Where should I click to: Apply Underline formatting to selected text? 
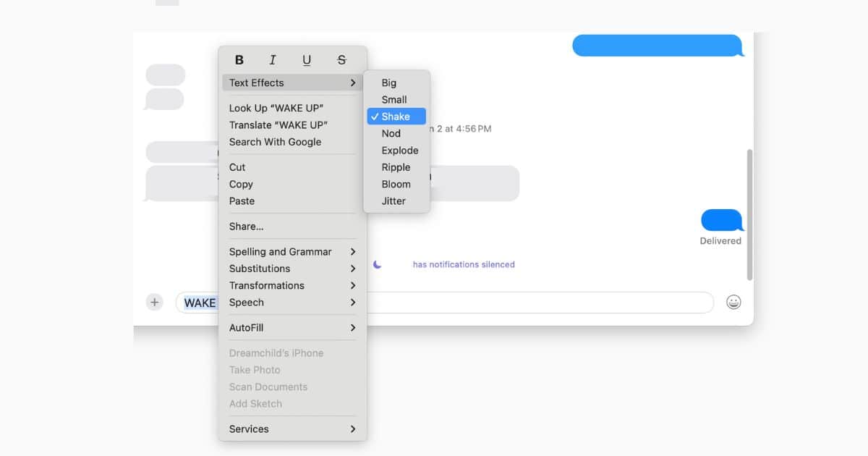[307, 60]
